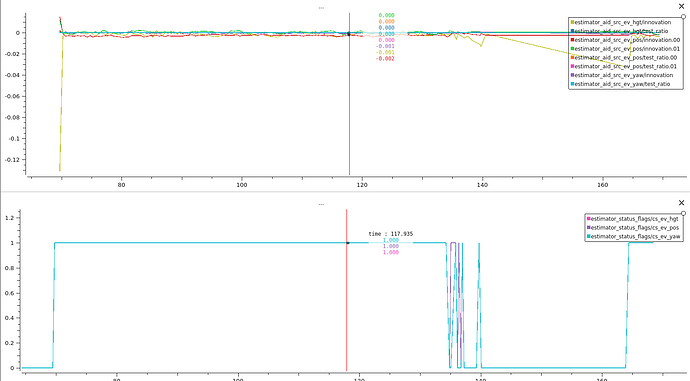Click the red -0.002 tracker value

385,59
